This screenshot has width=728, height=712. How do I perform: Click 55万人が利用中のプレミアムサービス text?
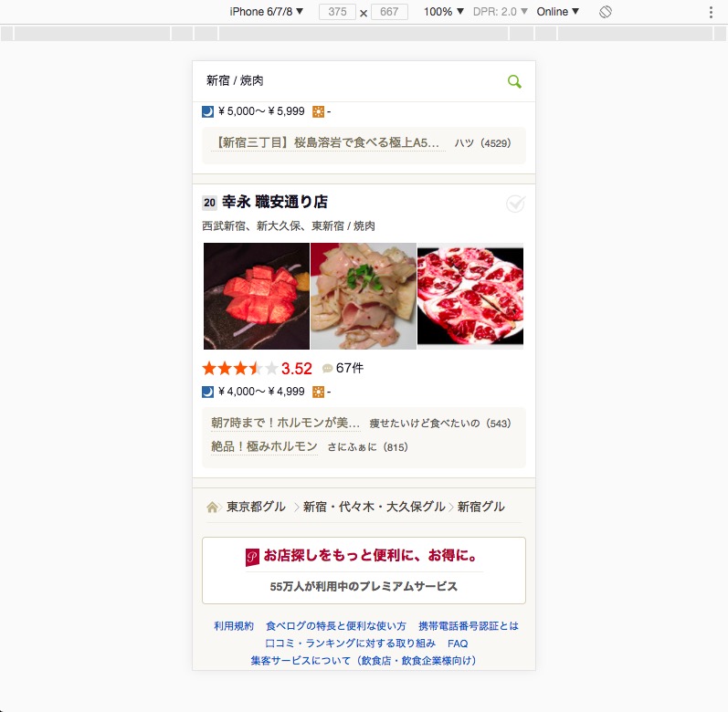point(364,587)
